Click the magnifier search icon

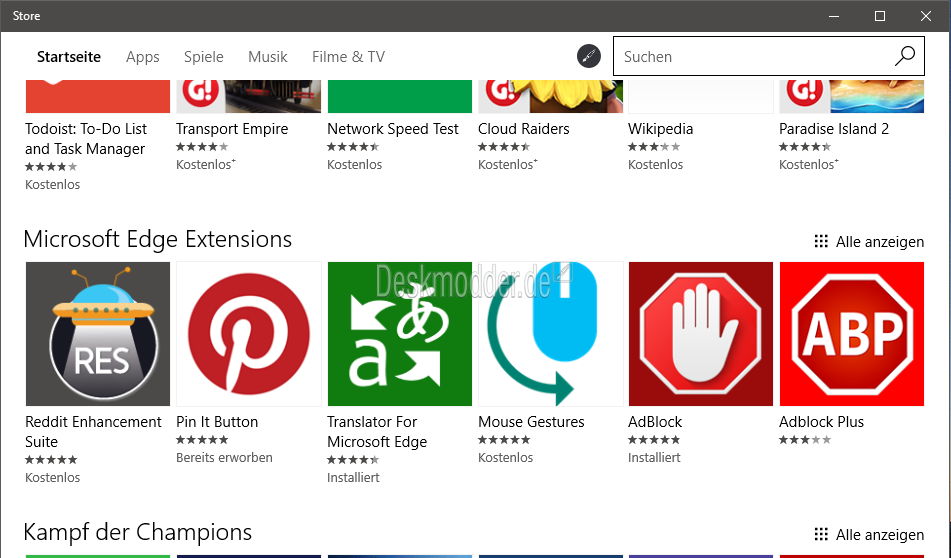(x=904, y=56)
